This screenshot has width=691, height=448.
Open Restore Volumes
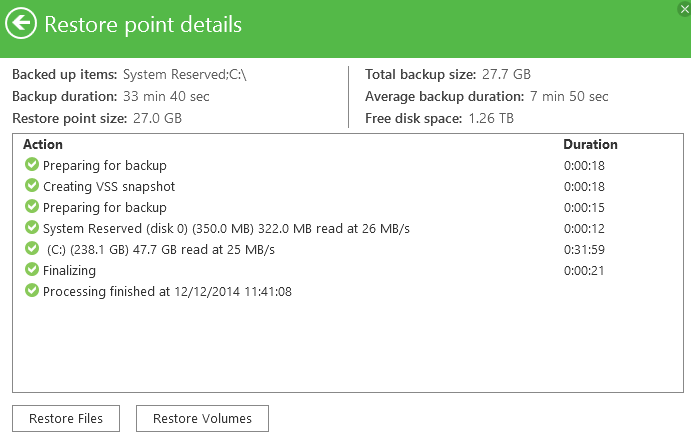click(202, 418)
